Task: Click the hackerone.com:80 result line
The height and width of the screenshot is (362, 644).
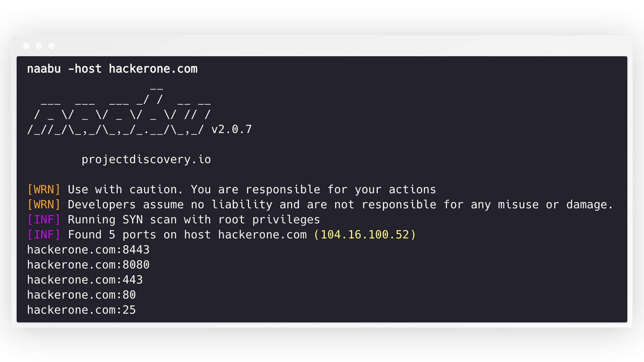Action: click(x=81, y=295)
